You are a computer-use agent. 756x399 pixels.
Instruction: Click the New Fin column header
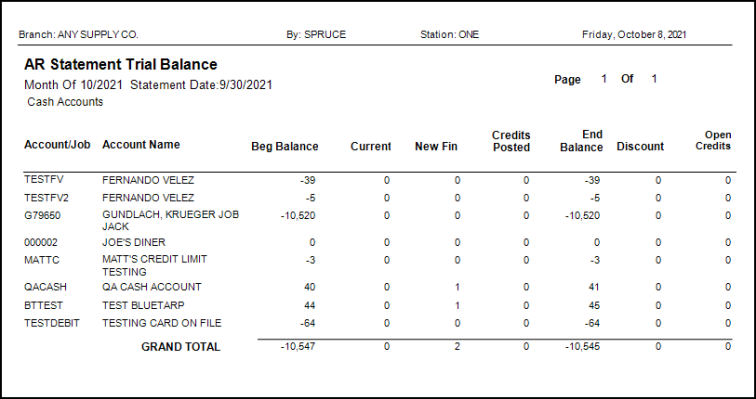coord(436,146)
